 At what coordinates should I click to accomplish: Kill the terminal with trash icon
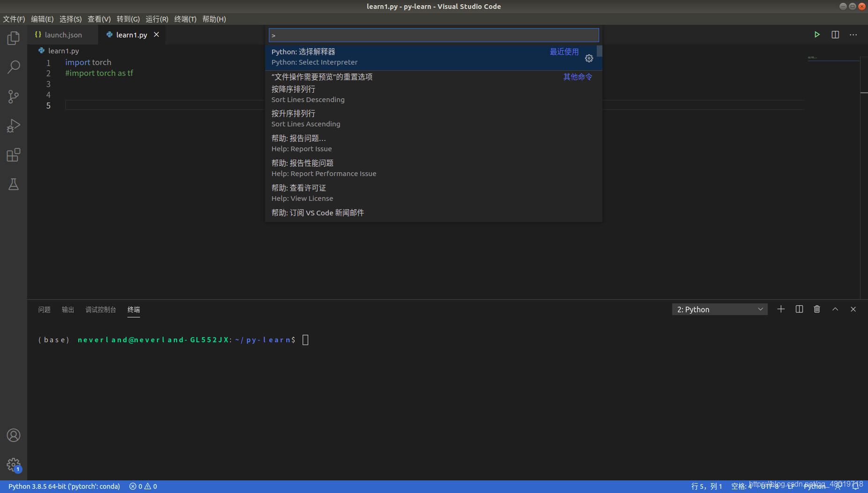(x=817, y=309)
